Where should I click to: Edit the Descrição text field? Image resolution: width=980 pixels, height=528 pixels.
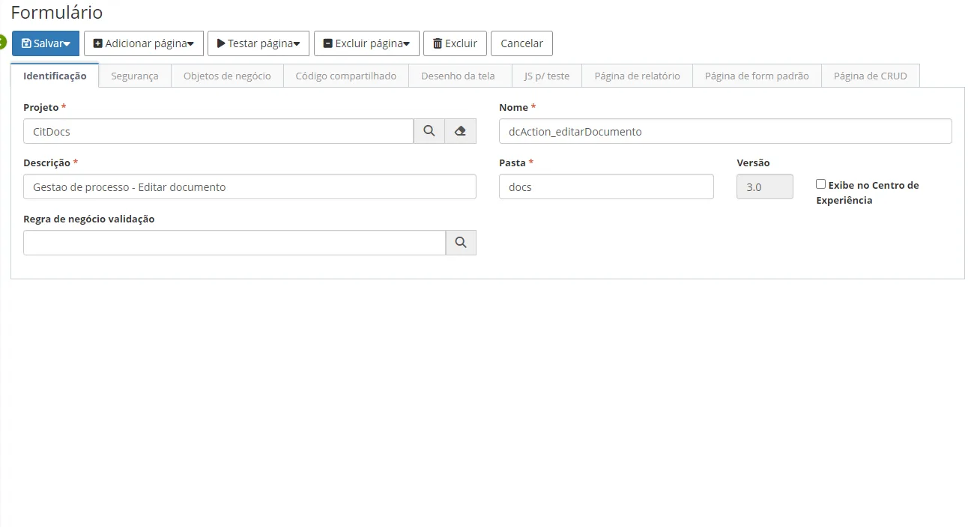pyautogui.click(x=249, y=186)
